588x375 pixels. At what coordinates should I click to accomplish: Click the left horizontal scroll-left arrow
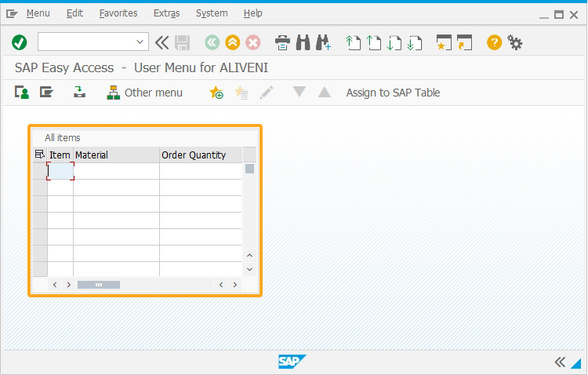coord(55,285)
